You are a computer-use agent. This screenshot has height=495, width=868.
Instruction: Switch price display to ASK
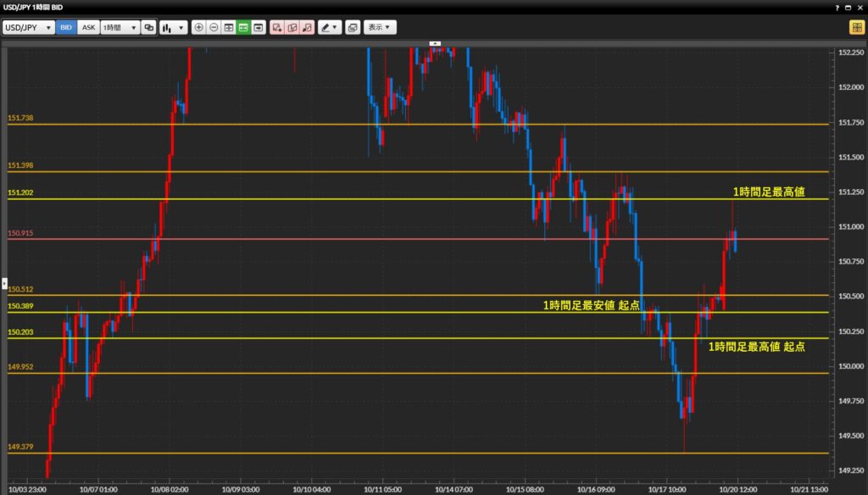pyautogui.click(x=87, y=27)
